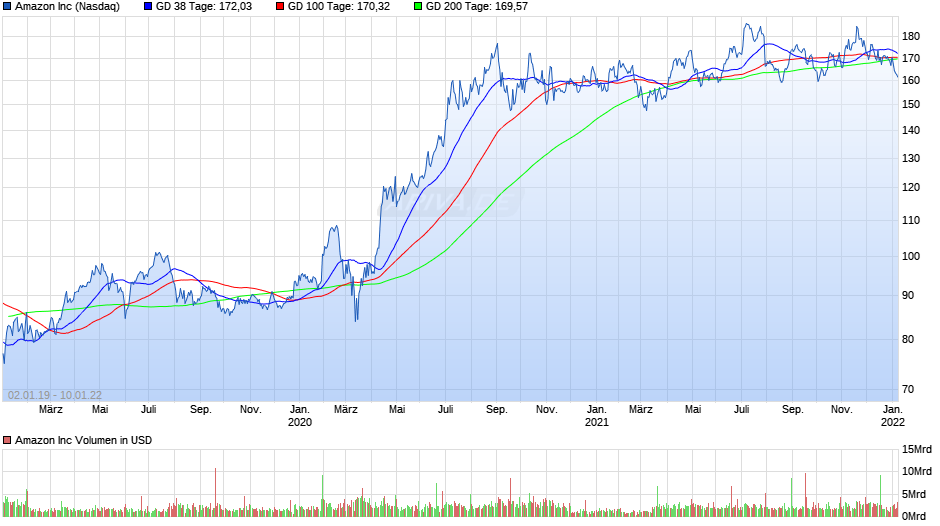Click the Jan. 2021 axis label
This screenshot has width=940, height=526.
tap(596, 416)
